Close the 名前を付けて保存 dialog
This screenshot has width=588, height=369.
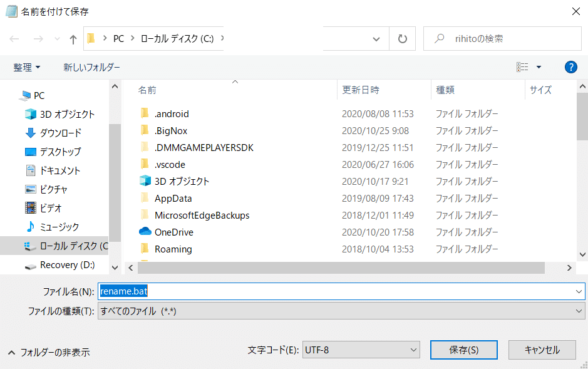576,11
